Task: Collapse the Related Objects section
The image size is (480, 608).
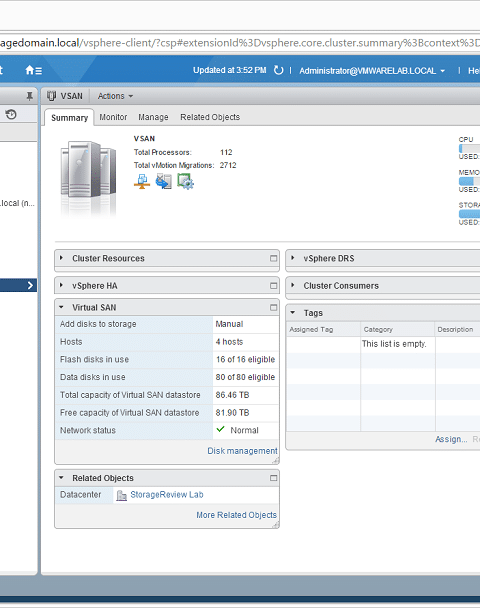Action: [61, 478]
